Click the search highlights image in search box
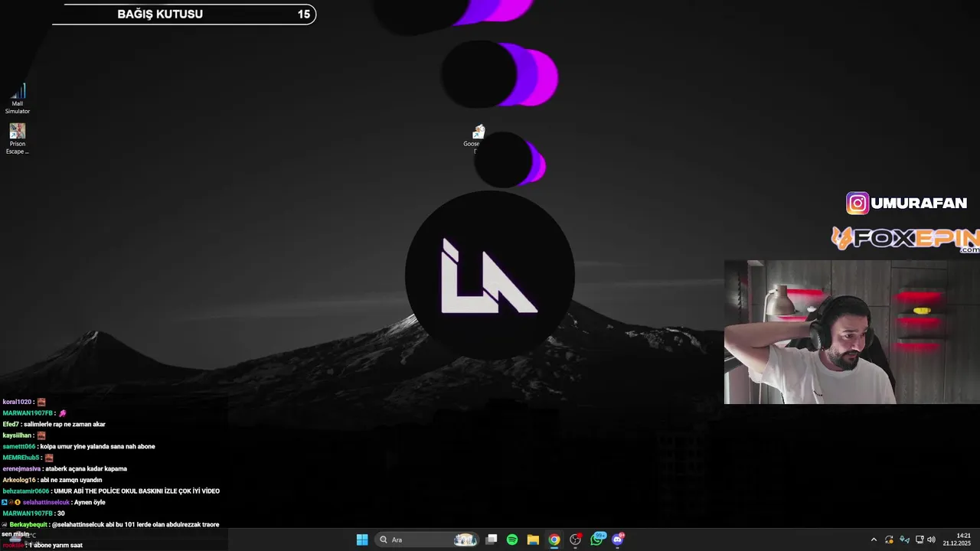The height and width of the screenshot is (551, 980). [x=465, y=540]
